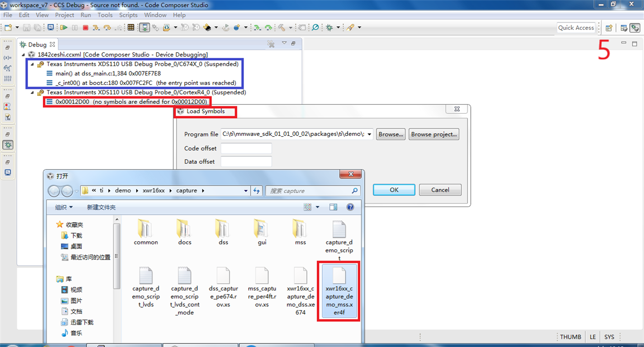Click the Suspend toolbar icon

point(74,27)
